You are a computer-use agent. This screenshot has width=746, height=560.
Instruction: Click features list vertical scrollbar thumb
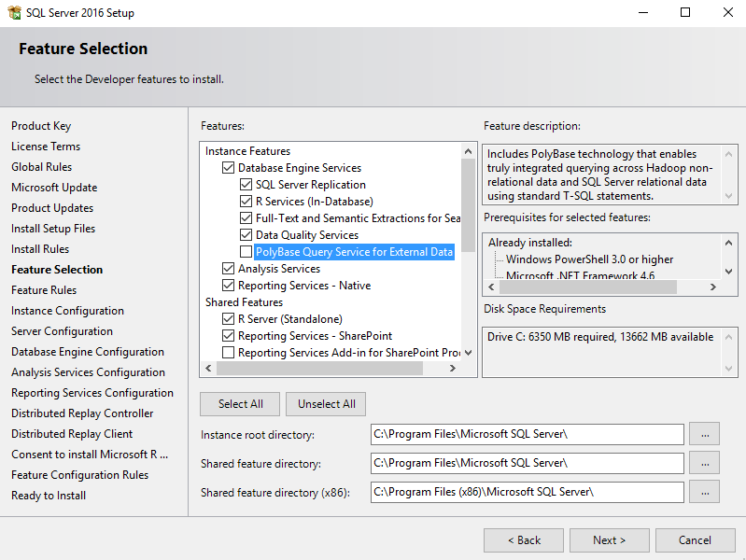(x=468, y=205)
